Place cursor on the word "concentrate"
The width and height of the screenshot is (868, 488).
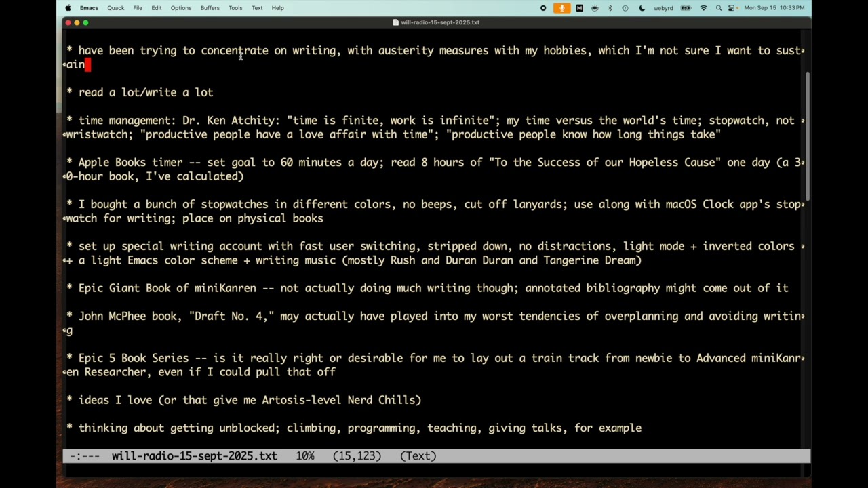(235, 50)
